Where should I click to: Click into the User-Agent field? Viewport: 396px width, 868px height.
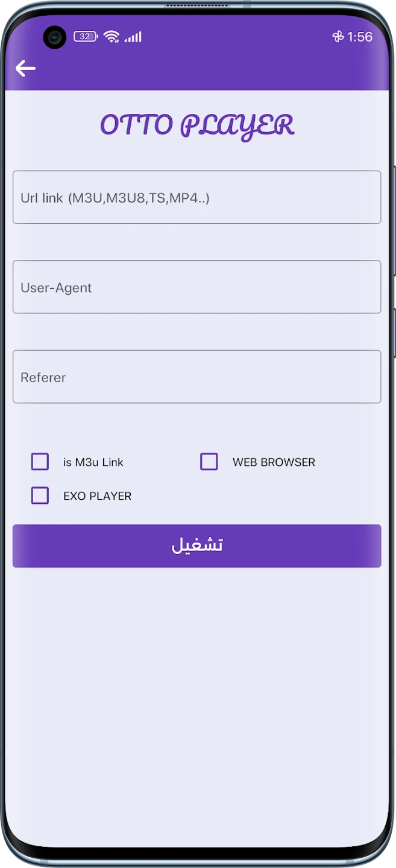pos(196,288)
